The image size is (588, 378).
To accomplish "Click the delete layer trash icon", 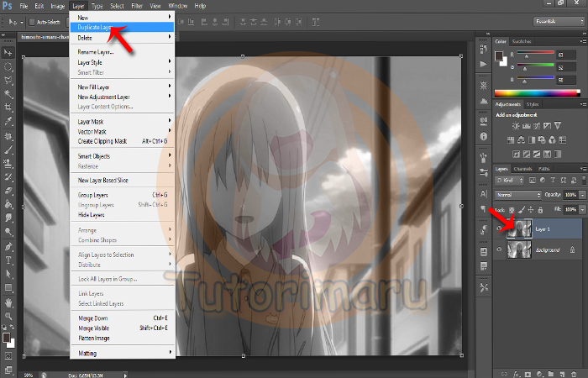I will 574,374.
